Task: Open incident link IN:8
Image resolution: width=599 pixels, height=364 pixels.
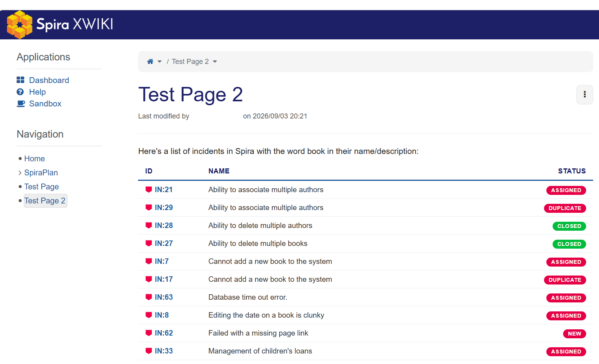Action: (x=162, y=315)
